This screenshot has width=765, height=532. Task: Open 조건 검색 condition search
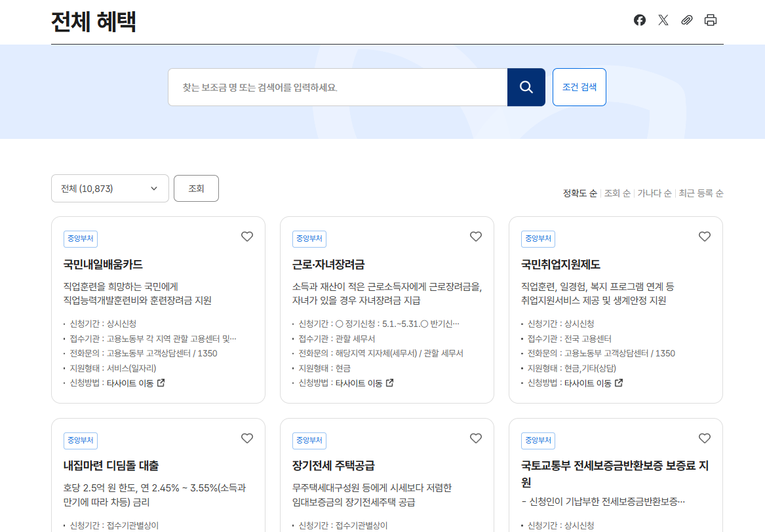coord(579,86)
